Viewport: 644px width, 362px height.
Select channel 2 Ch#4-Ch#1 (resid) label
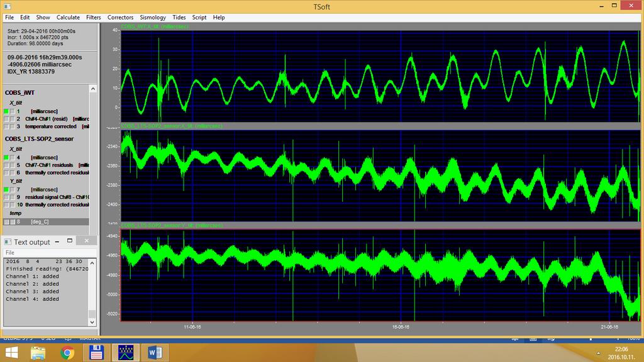tap(47, 119)
